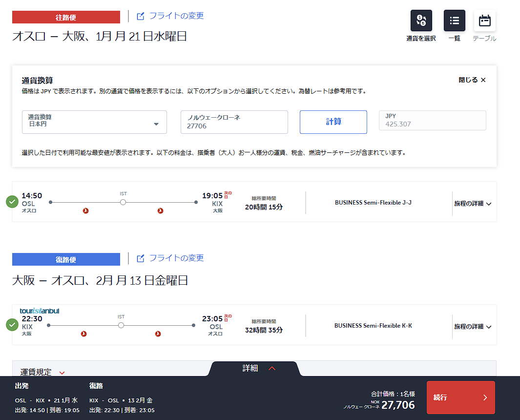Click the IST stopover marker on outbound route
The width and height of the screenshot is (520, 420).
click(x=123, y=202)
